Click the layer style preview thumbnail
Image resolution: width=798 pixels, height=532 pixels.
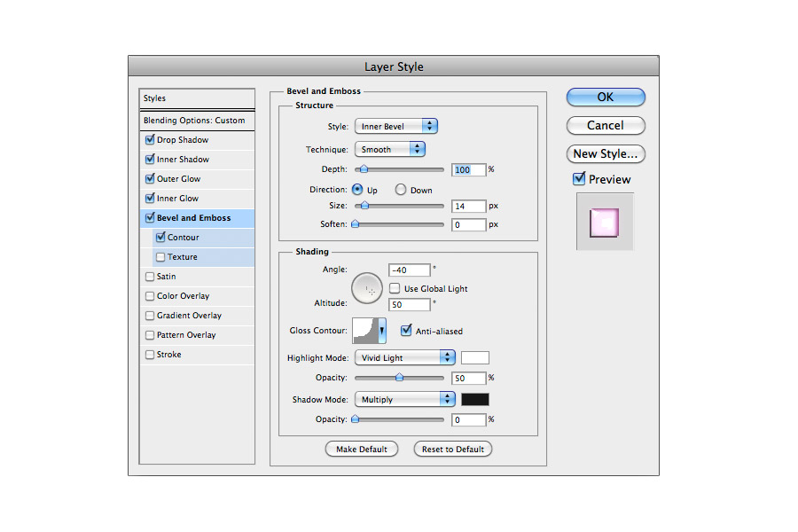pos(604,223)
